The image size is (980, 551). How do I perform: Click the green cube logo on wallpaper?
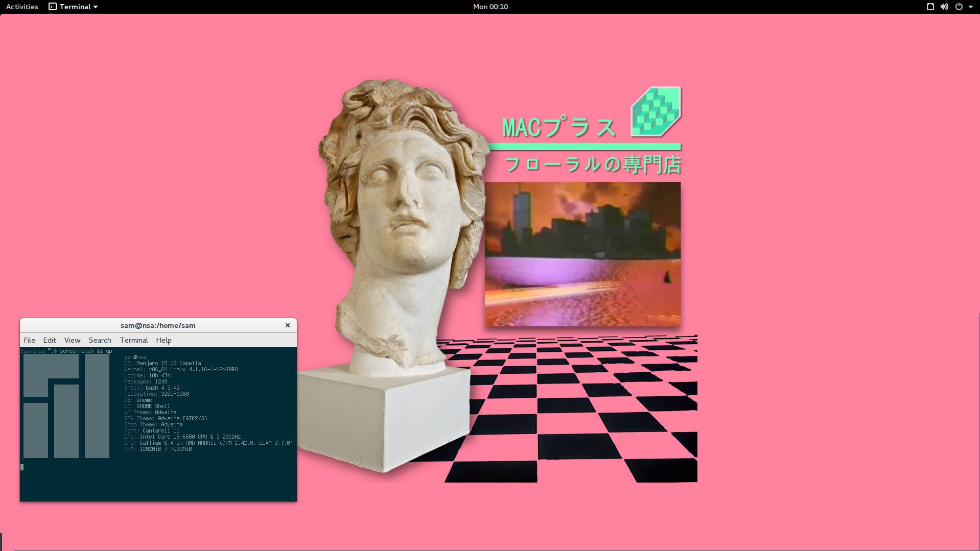pyautogui.click(x=656, y=112)
